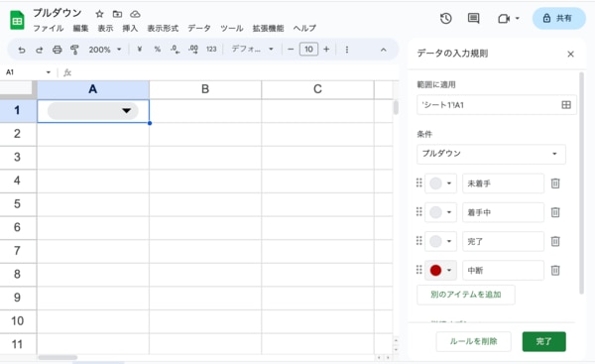Open the 編集 menu
The height and width of the screenshot is (364, 595).
(x=80, y=29)
